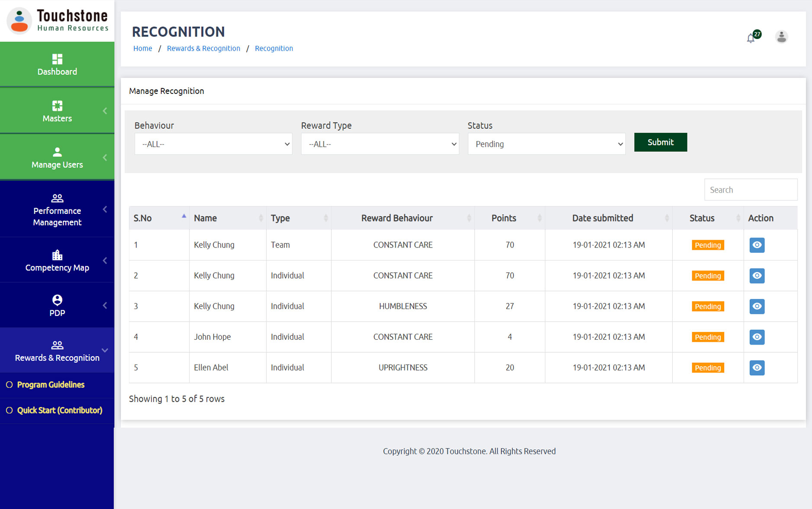This screenshot has width=812, height=509.
Task: Click the Dashboard grid icon
Action: [57, 59]
